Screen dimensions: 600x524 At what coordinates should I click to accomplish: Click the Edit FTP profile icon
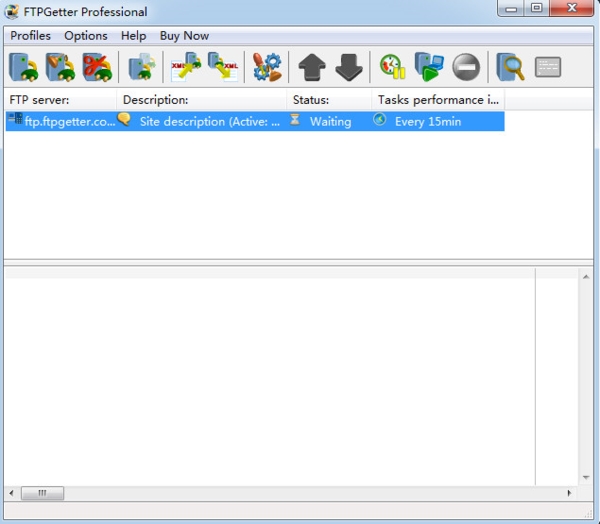click(60, 67)
